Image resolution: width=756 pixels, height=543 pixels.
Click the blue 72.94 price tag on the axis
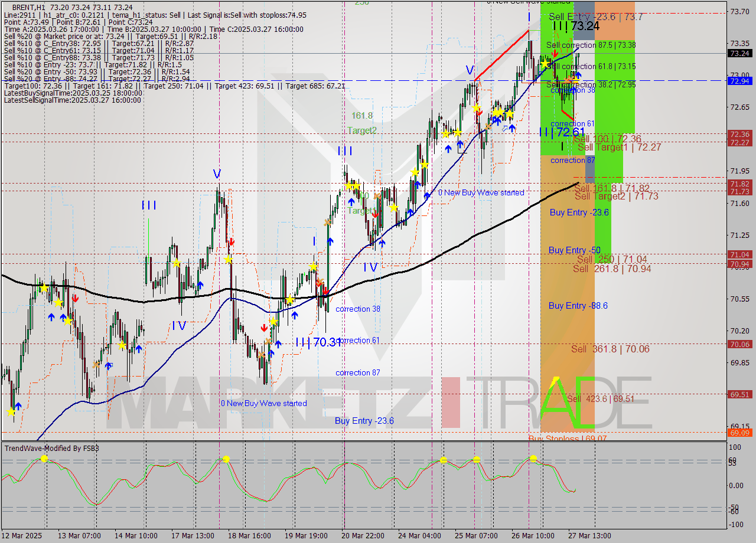tap(739, 81)
